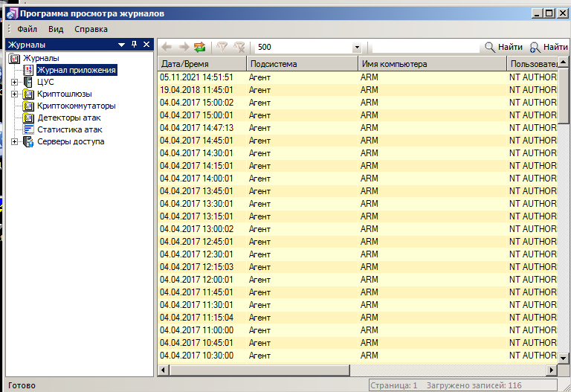This screenshot has width=571, height=392.
Task: Select Серверы доступа tree node
Action: pyautogui.click(x=71, y=142)
